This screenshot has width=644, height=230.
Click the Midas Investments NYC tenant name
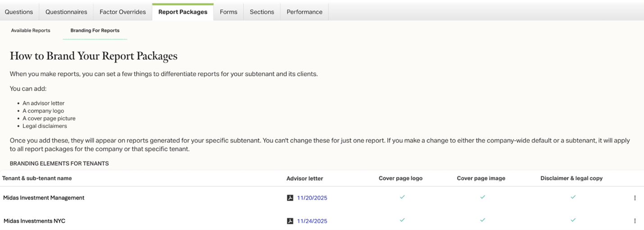tap(34, 221)
